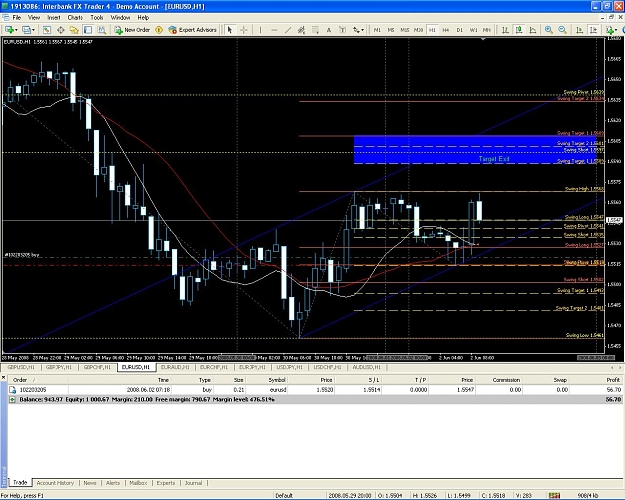Switch chart to M1 timeframe

click(x=377, y=30)
